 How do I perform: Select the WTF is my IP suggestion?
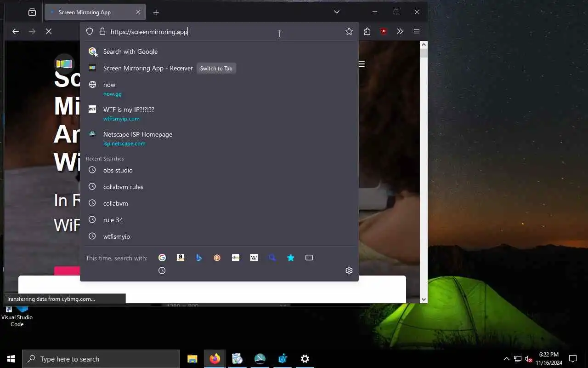[219, 114]
